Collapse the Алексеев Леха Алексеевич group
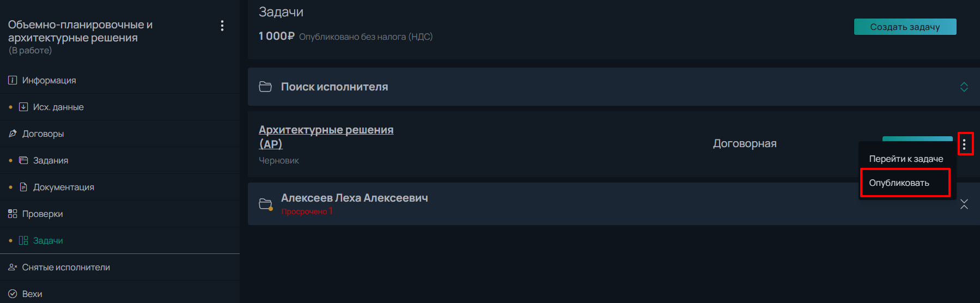980x303 pixels. pyautogui.click(x=964, y=204)
